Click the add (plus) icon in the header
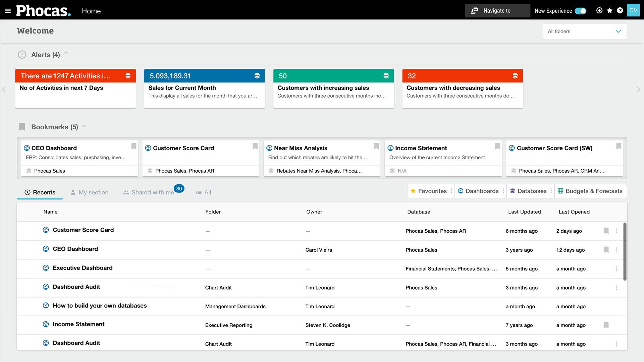 coord(599,10)
